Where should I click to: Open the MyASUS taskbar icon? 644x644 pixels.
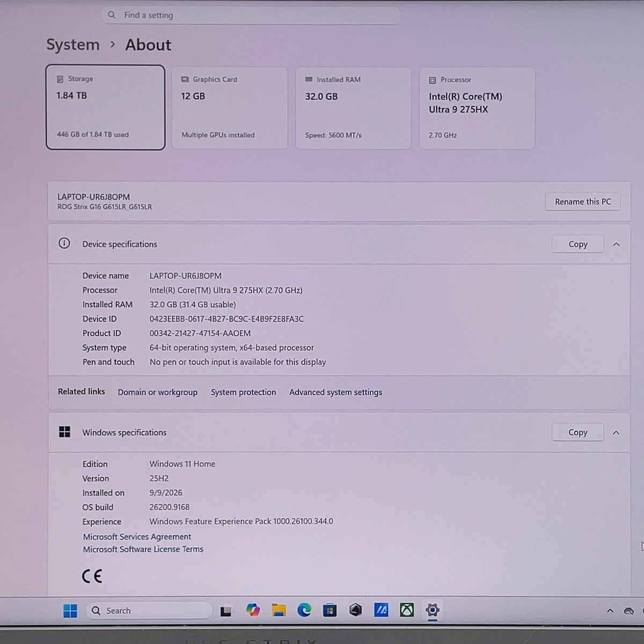point(381,610)
